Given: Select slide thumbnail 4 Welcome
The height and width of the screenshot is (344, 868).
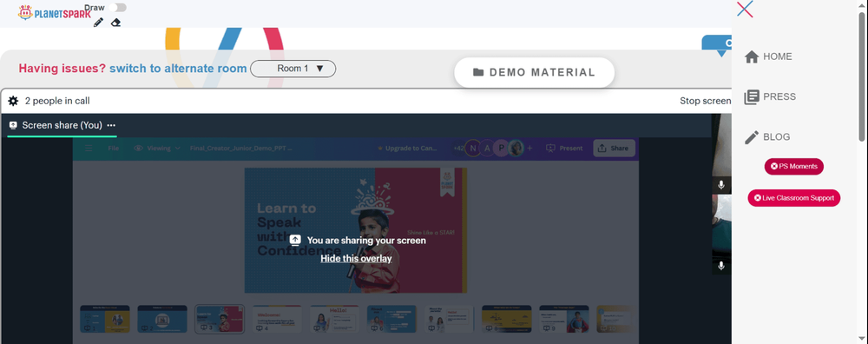Looking at the screenshot, I should pos(278,319).
